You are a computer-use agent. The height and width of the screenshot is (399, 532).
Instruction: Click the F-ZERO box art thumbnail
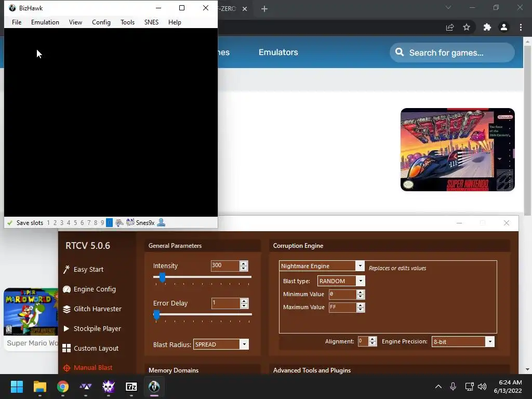(x=458, y=150)
